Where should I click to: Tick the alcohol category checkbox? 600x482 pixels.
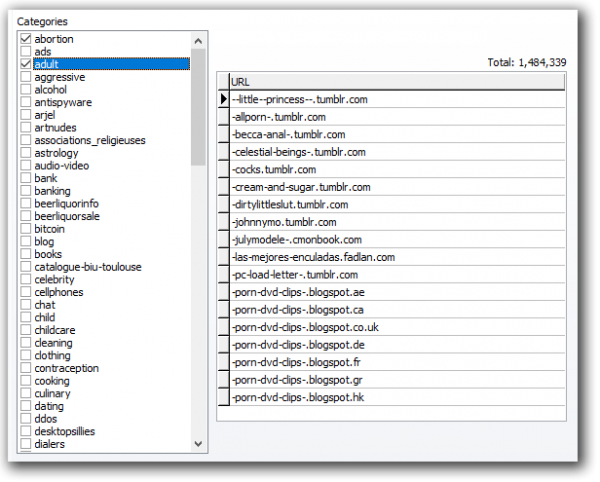tap(26, 89)
